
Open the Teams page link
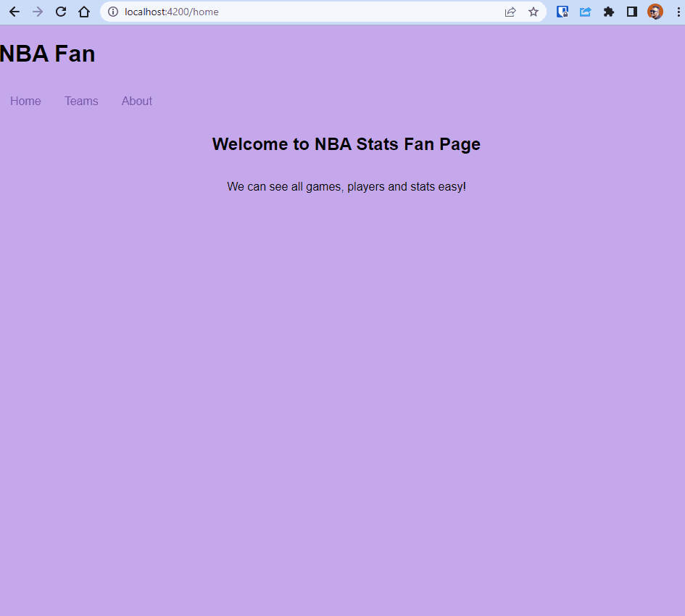(81, 101)
